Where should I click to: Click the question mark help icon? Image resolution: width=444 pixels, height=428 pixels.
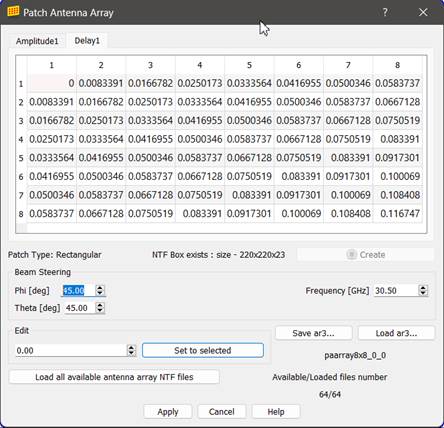point(385,12)
